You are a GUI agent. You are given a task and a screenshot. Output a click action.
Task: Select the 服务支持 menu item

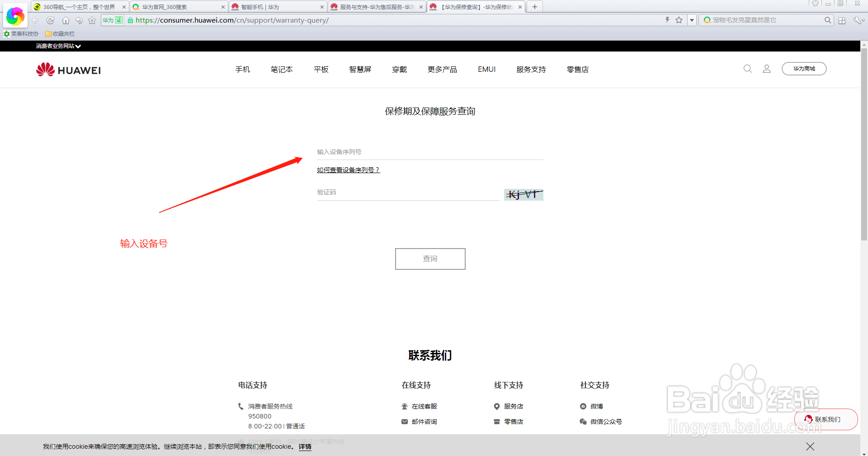(x=531, y=69)
